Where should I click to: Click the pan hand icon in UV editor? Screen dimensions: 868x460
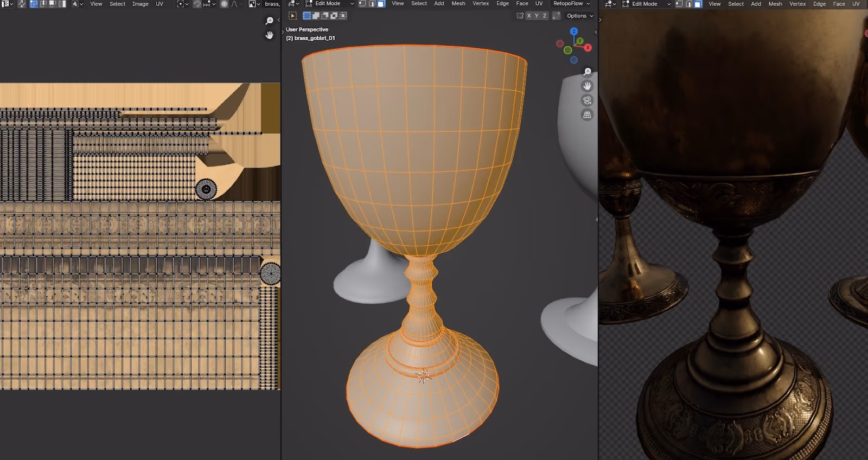click(x=270, y=35)
